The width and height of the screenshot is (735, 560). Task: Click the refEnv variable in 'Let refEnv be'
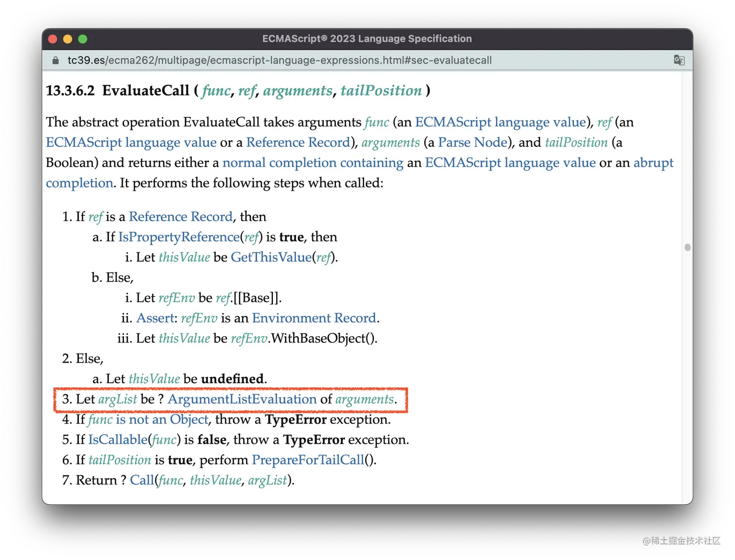point(176,298)
